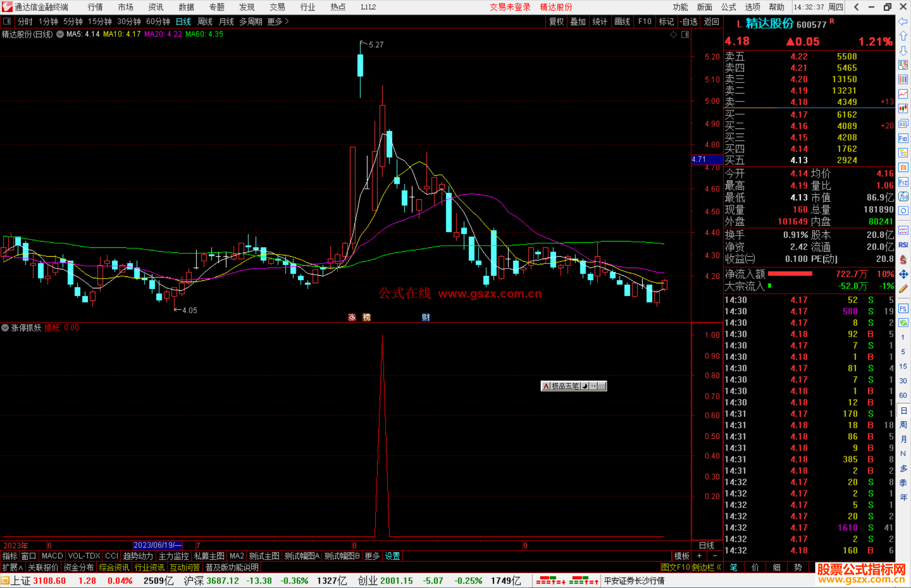Click the four-way move arrows icon

pyautogui.click(x=903, y=274)
